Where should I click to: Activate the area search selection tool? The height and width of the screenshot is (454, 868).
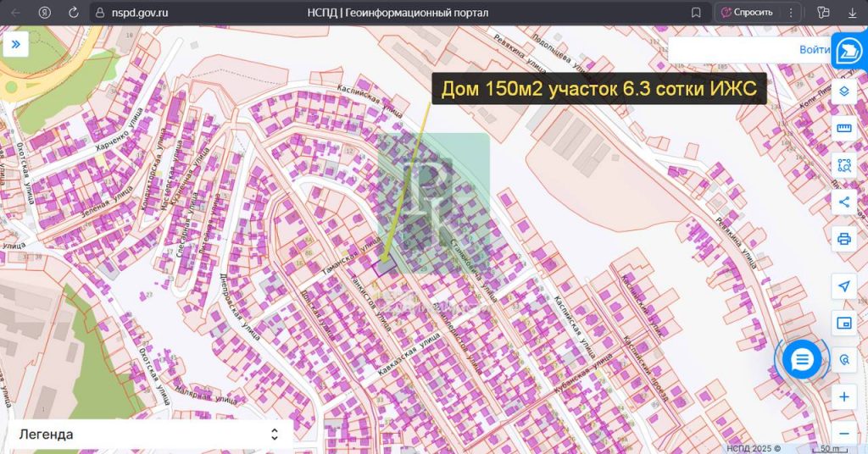click(843, 165)
